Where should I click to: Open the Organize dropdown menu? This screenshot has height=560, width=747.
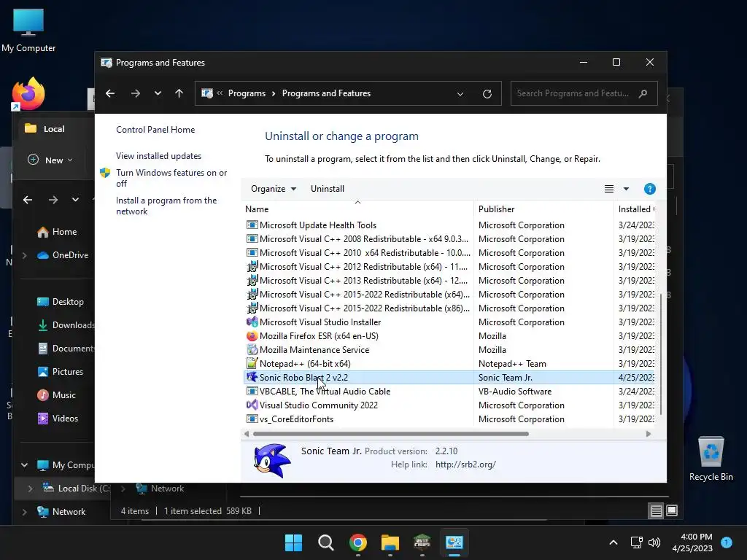click(x=274, y=189)
